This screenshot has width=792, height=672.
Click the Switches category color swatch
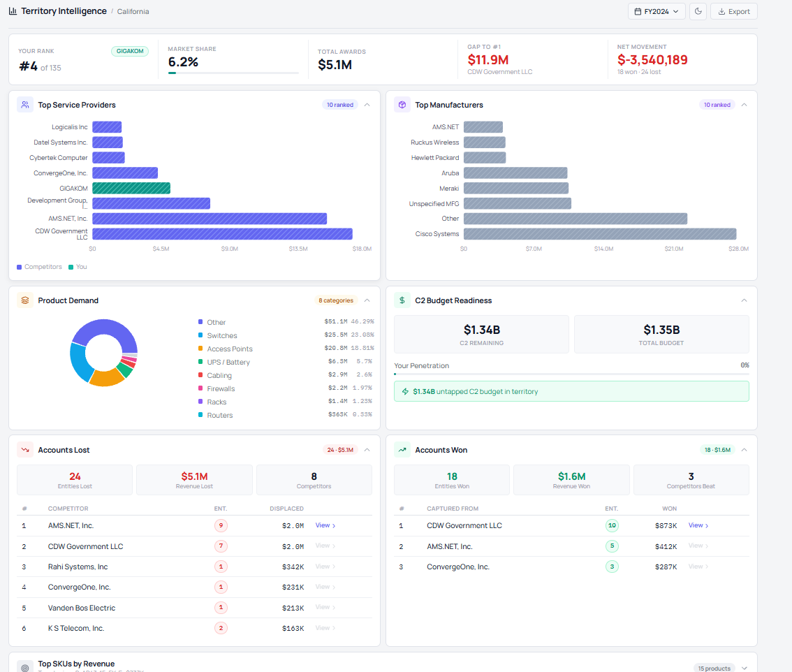coord(200,335)
